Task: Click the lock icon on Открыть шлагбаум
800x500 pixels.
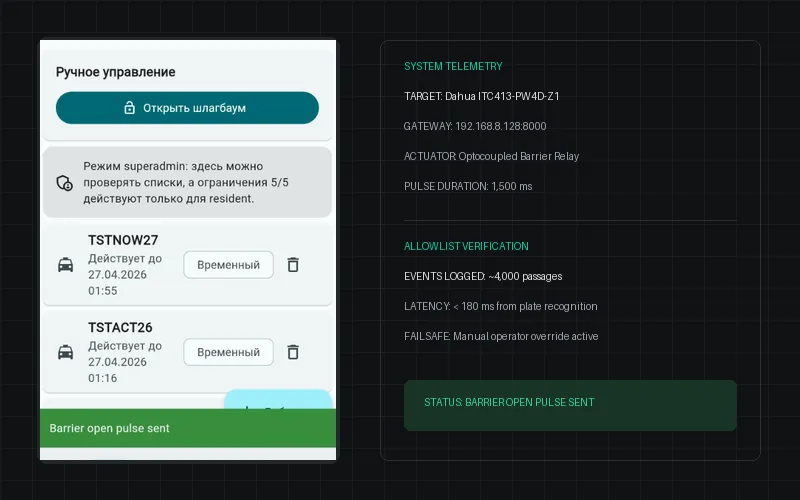Action: pyautogui.click(x=130, y=108)
